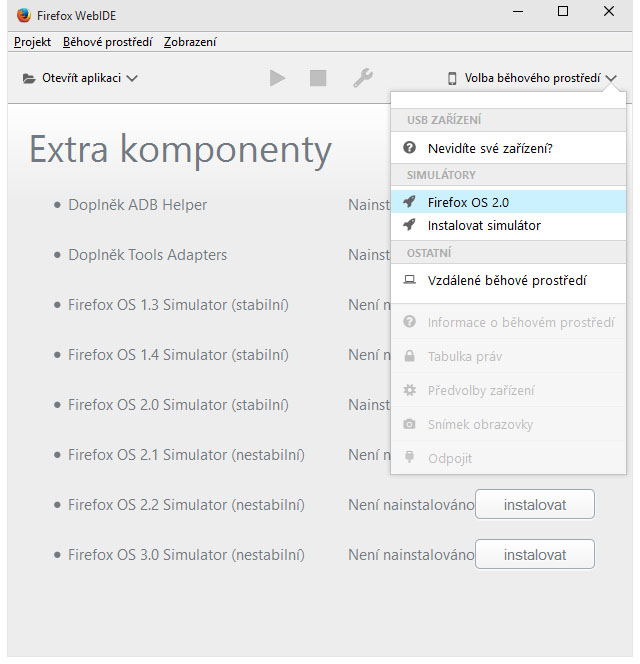Click laptop icon beside Vzdálené běhové prostředí
Screen dimensions: 640x664
click(x=409, y=280)
